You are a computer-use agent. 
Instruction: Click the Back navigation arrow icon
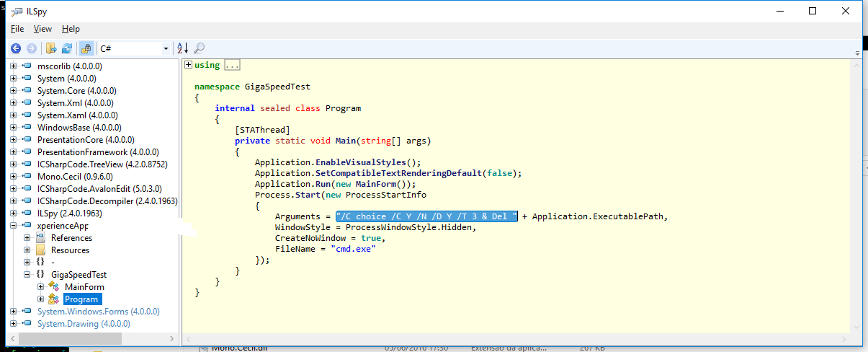tap(16, 48)
